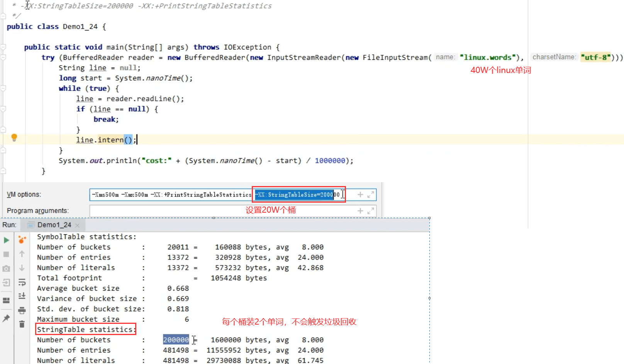This screenshot has height=364, width=624.
Task: Click the 29730088 bytes literals value
Action: 224,360
